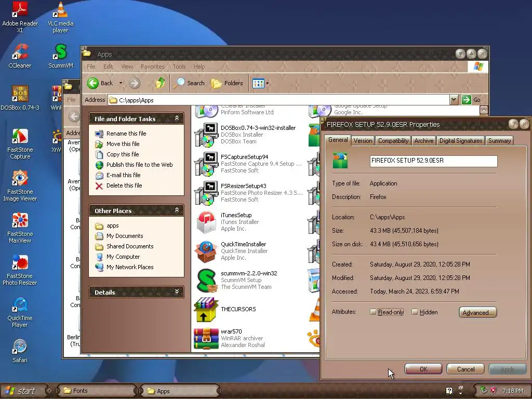
Task: Open Tools menu in Apps window
Action: click(179, 66)
